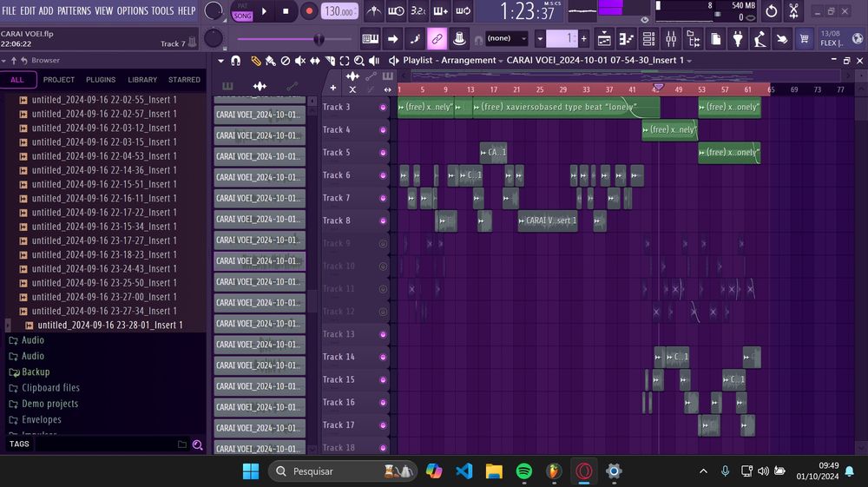This screenshot has width=868, height=487.
Task: Click the master volume knob
Action: (214, 10)
